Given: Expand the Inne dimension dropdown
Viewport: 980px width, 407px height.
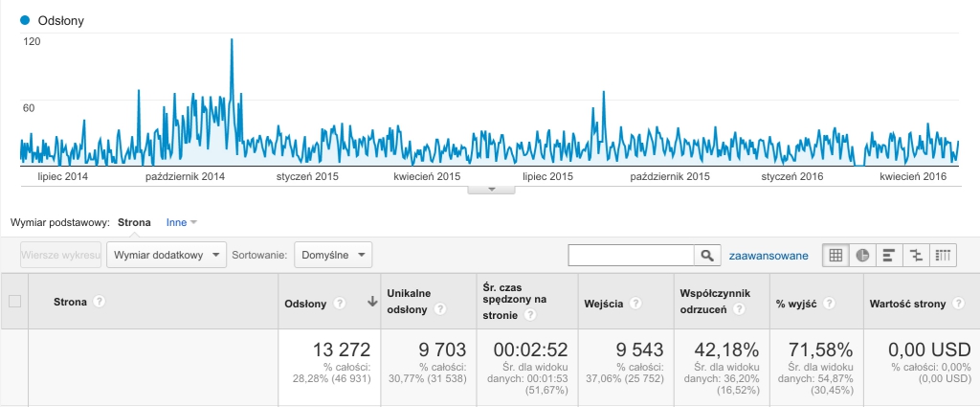Looking at the screenshot, I should pyautogui.click(x=182, y=222).
